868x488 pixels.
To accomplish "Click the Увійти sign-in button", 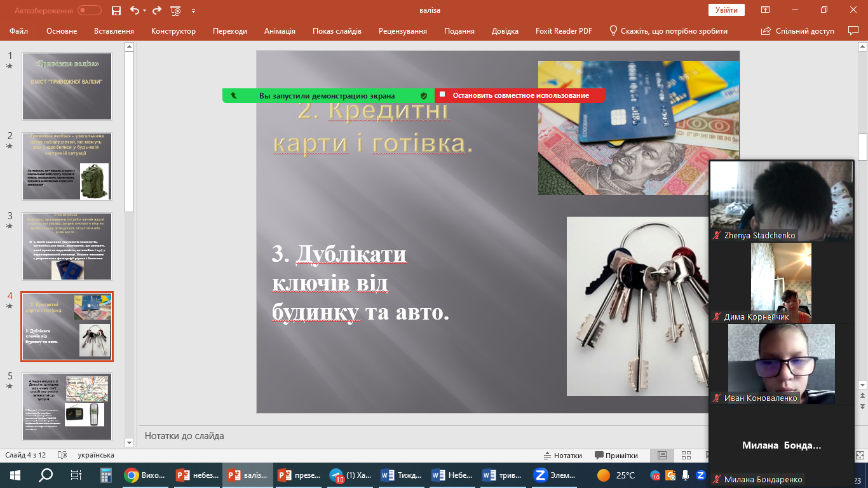I will 726,10.
